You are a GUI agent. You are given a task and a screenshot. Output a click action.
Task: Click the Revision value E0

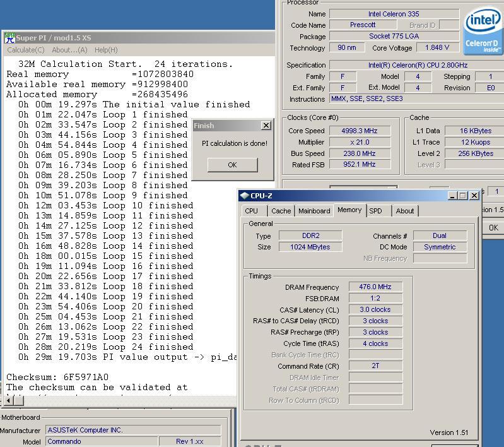491,88
